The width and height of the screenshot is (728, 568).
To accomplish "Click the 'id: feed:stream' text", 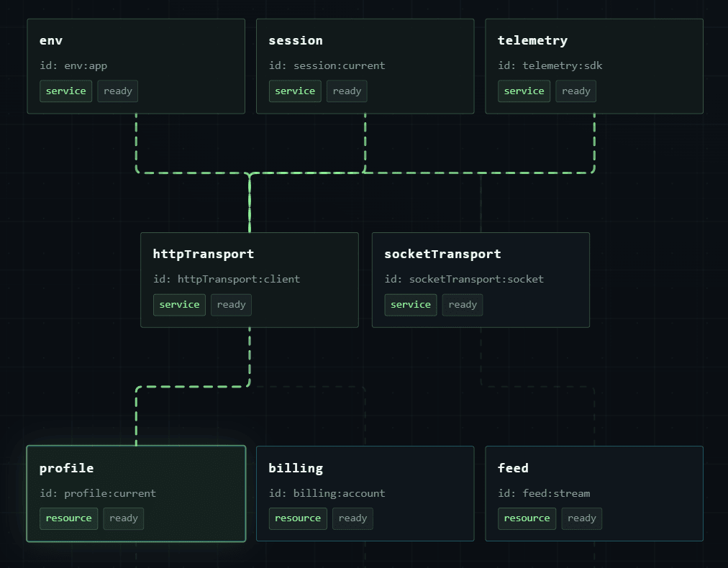I will pos(544,493).
